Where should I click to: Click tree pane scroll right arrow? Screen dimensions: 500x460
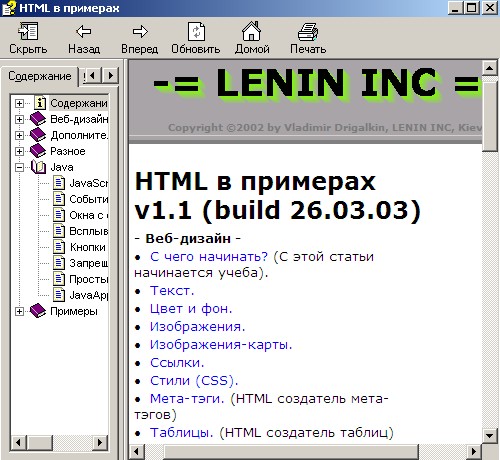pos(100,443)
